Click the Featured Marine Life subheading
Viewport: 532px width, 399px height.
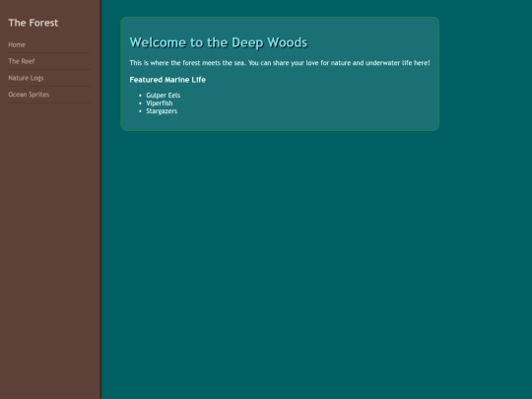pyautogui.click(x=167, y=80)
